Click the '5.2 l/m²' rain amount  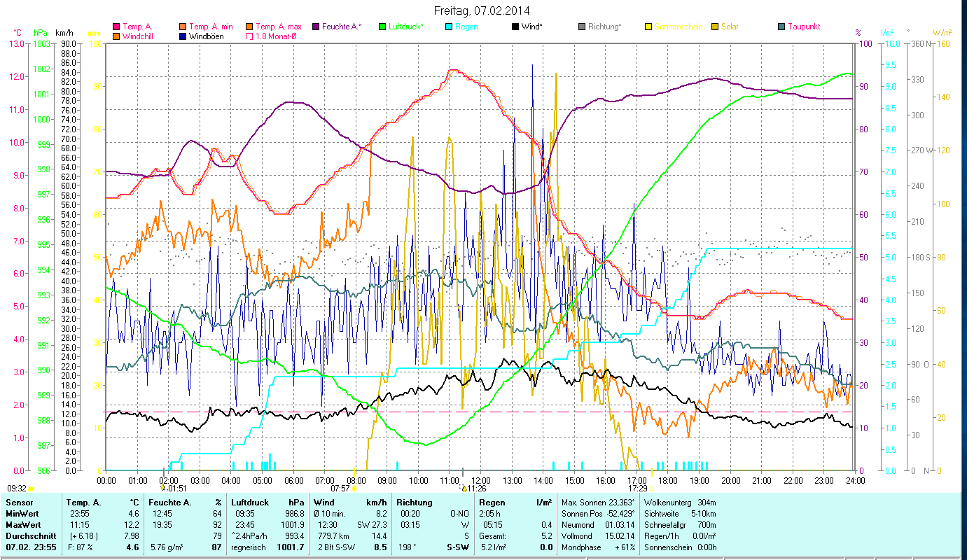[x=494, y=547]
